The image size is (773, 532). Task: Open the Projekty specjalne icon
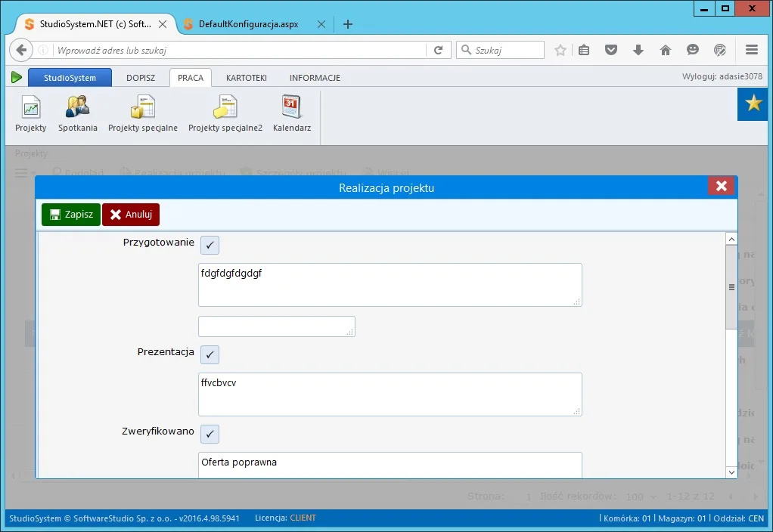pos(143,114)
